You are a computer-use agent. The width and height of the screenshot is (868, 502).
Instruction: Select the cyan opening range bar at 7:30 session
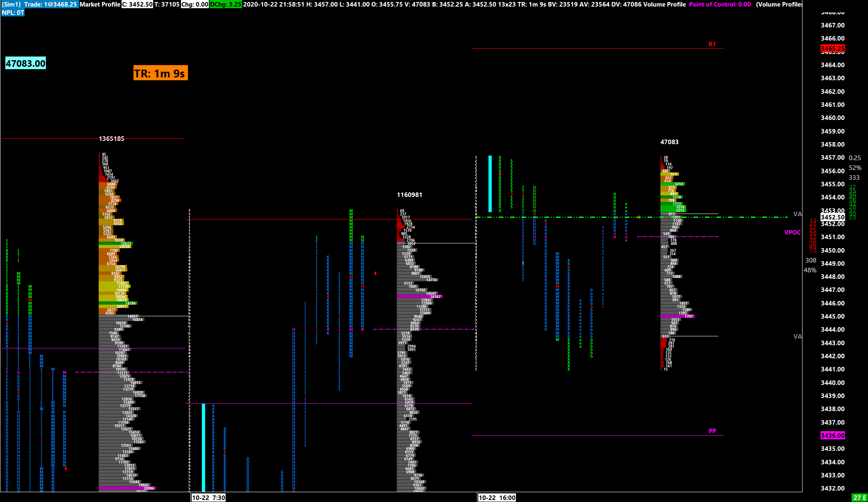tap(203, 447)
